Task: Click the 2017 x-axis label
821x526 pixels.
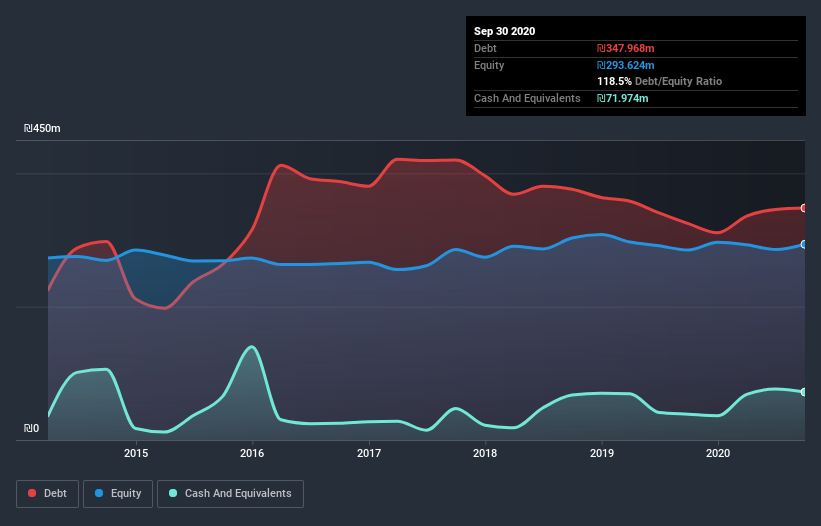Action: click(369, 453)
